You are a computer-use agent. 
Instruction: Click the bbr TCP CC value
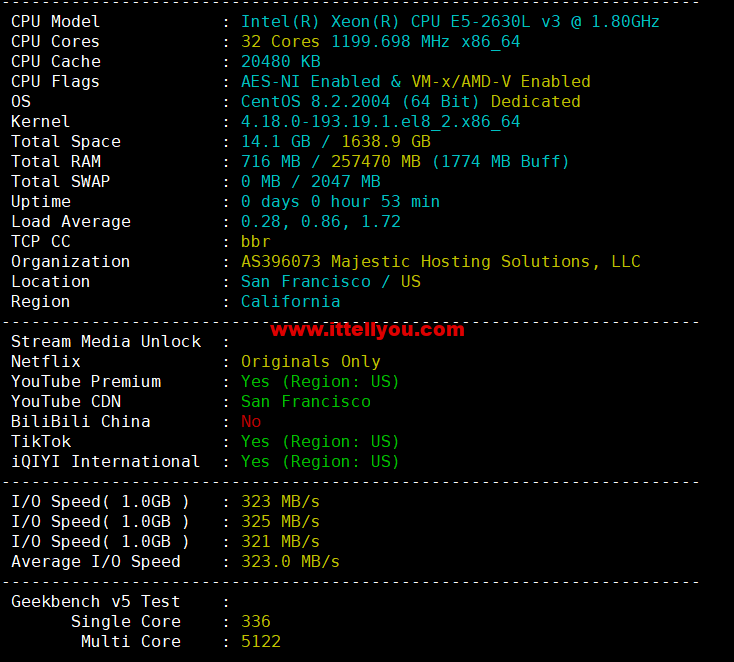point(255,242)
